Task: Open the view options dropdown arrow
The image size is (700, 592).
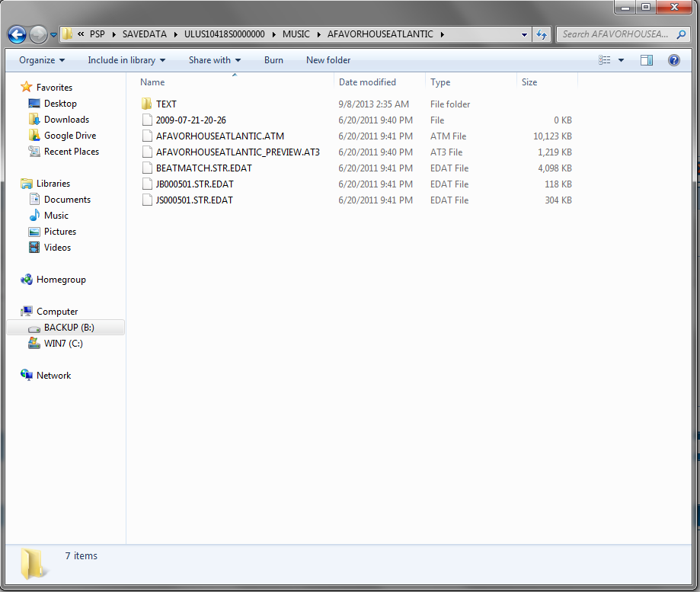Action: tap(621, 60)
